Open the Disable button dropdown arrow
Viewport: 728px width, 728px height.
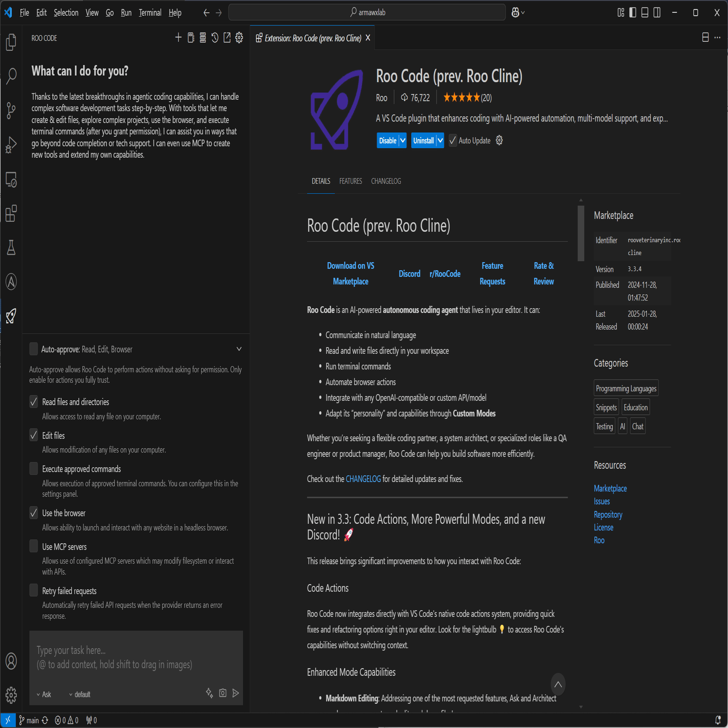(402, 140)
